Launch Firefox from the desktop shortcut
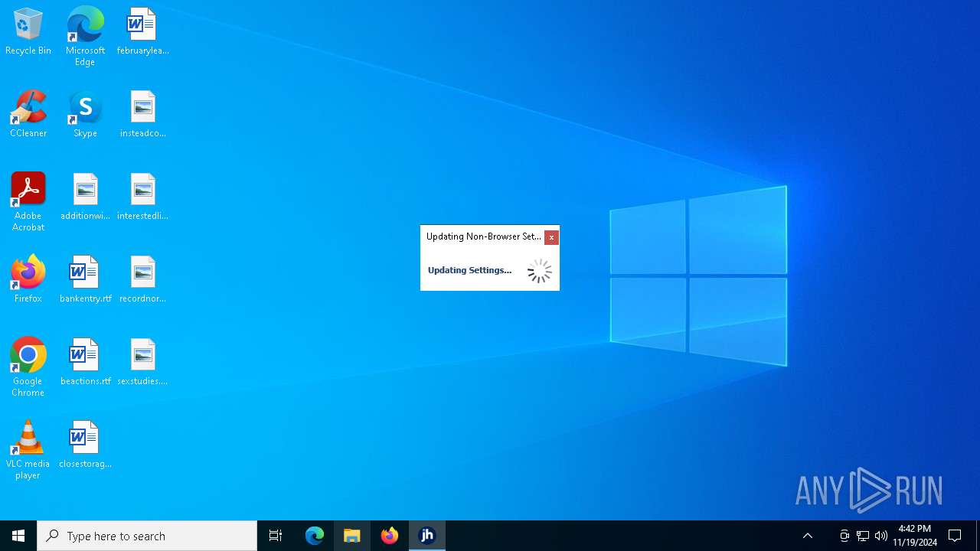This screenshot has height=551, width=980. coord(28,279)
